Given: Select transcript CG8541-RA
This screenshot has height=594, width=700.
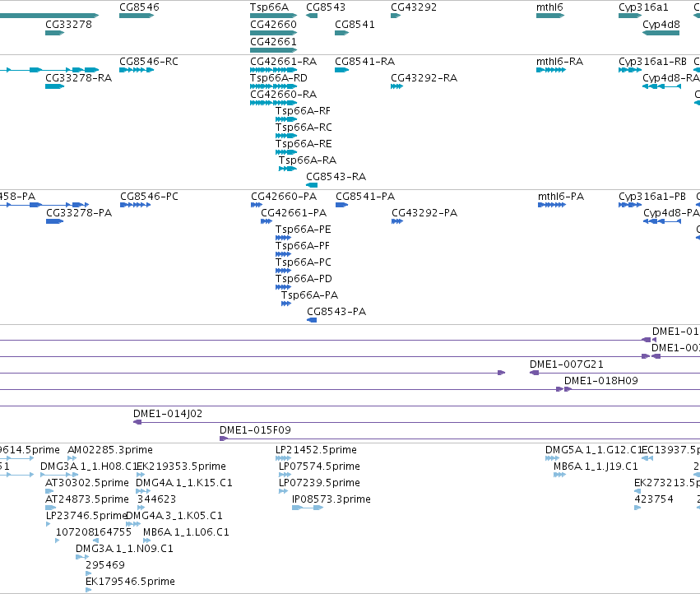Looking at the screenshot, I should (341, 70).
